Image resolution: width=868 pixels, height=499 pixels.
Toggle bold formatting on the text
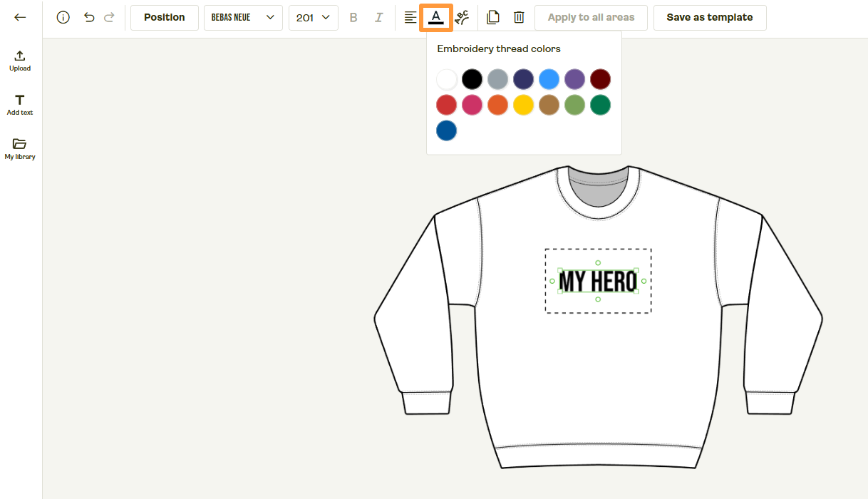(353, 17)
